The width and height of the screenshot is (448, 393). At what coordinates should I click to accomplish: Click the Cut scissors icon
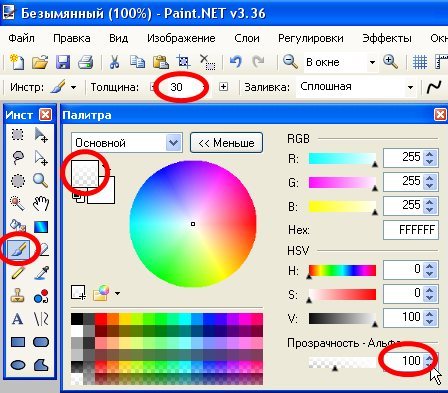tap(114, 62)
